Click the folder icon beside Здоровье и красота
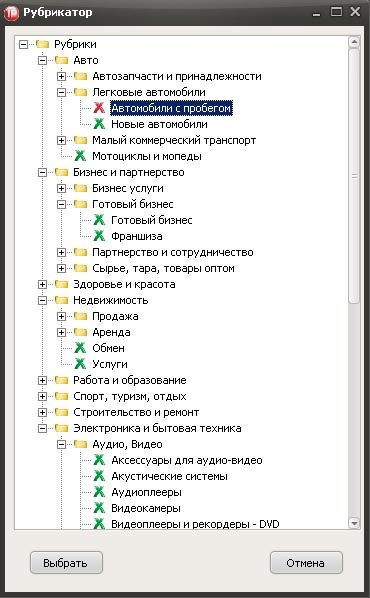Image resolution: width=370 pixels, height=598 pixels. pyautogui.click(x=61, y=285)
